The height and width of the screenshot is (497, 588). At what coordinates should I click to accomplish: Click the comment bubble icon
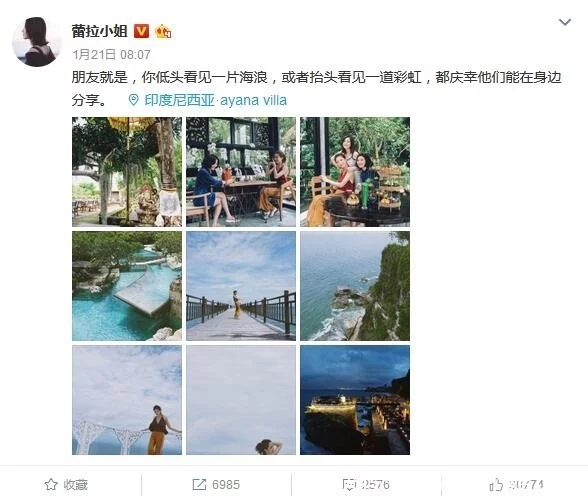[x=349, y=485]
